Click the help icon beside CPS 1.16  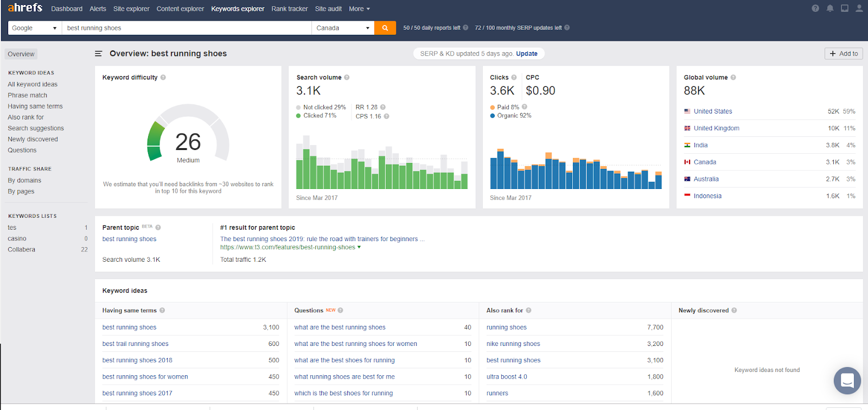(386, 116)
